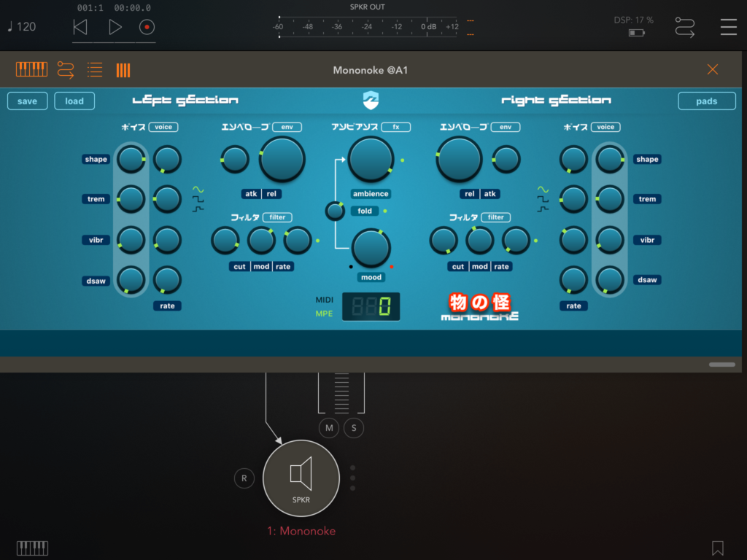747x560 pixels.
Task: Start playback with the play button
Action: pyautogui.click(x=115, y=27)
